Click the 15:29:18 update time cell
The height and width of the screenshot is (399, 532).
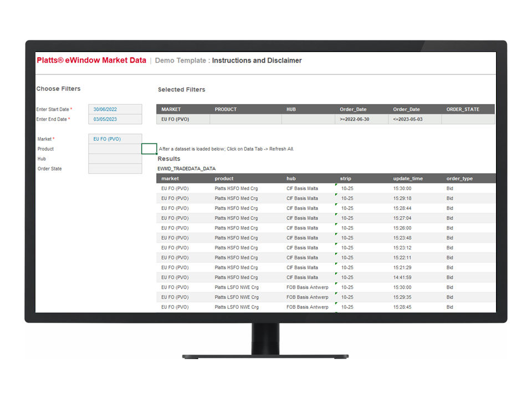coord(402,198)
